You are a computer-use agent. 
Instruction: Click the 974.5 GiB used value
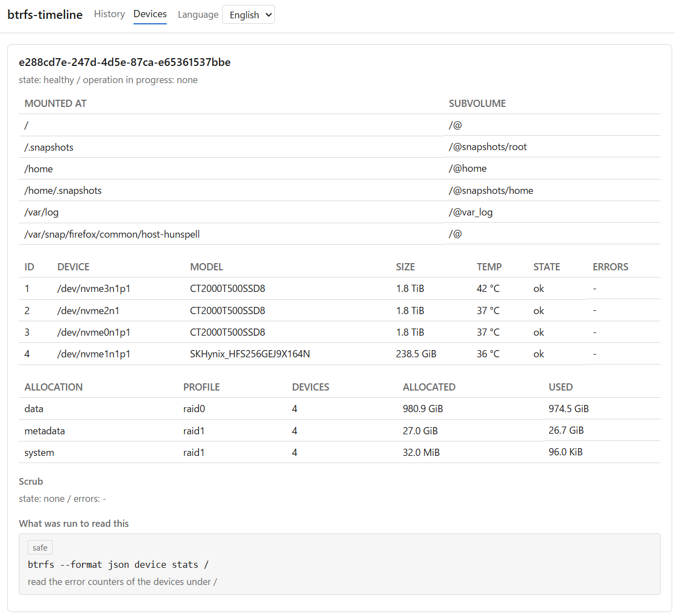point(569,409)
